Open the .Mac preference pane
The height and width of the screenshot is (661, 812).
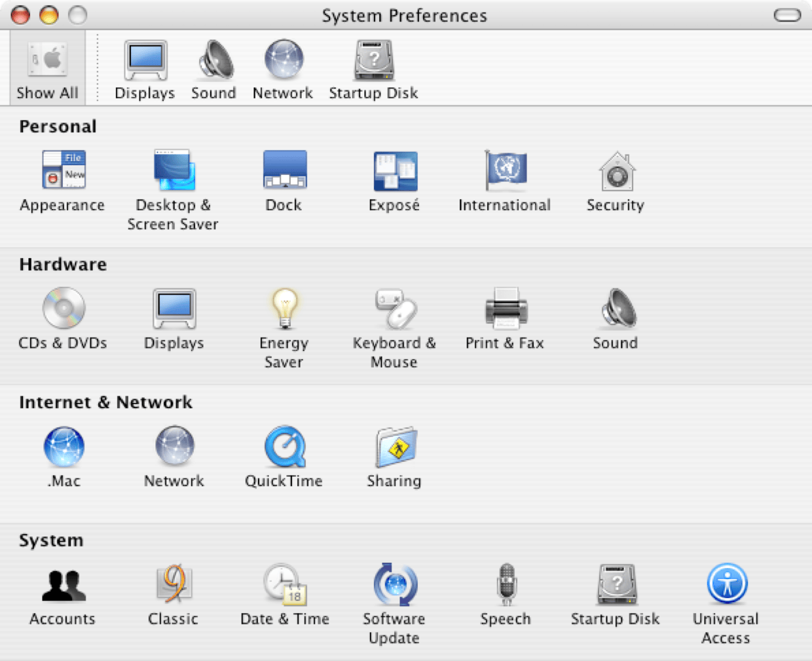pos(64,457)
